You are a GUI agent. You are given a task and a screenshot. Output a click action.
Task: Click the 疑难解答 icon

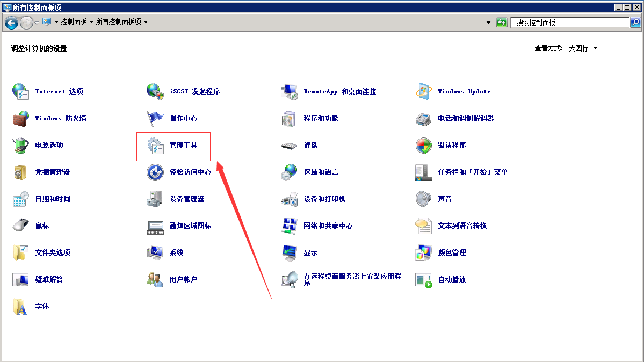[x=20, y=279]
